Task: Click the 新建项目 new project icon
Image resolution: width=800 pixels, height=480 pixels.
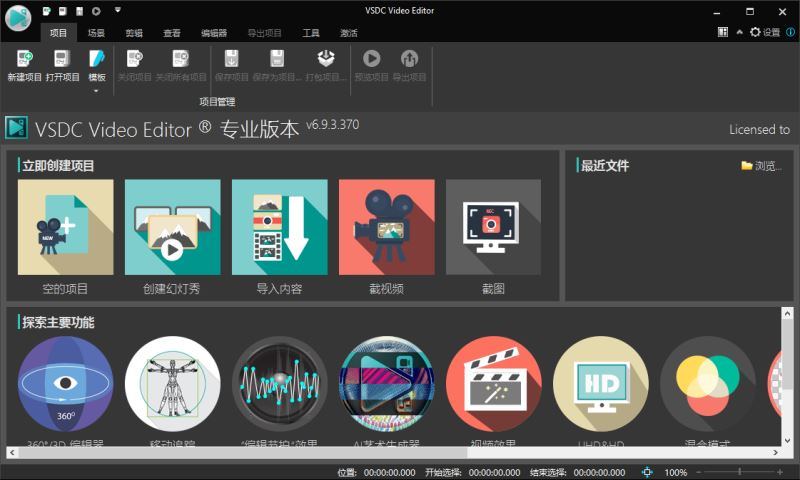Action: [24, 59]
